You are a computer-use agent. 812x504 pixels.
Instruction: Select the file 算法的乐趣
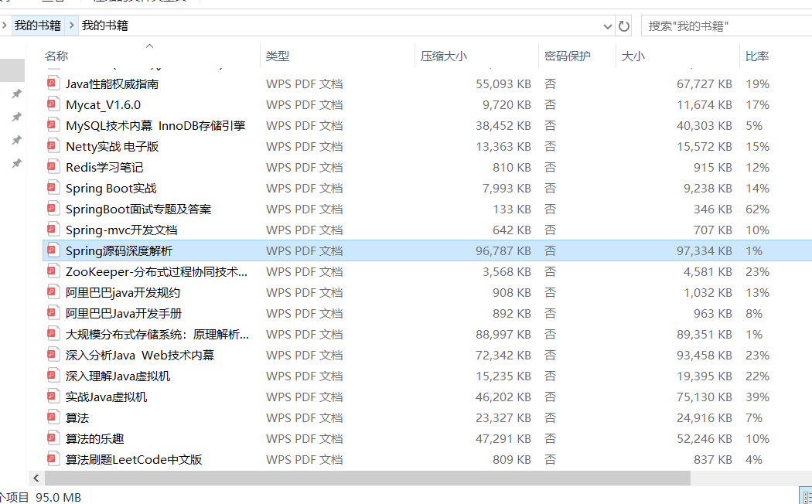95,439
